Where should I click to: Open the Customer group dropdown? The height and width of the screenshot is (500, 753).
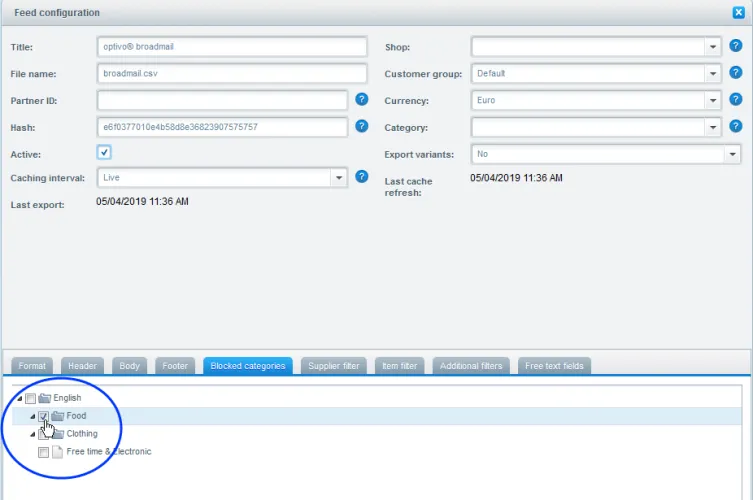coord(713,73)
